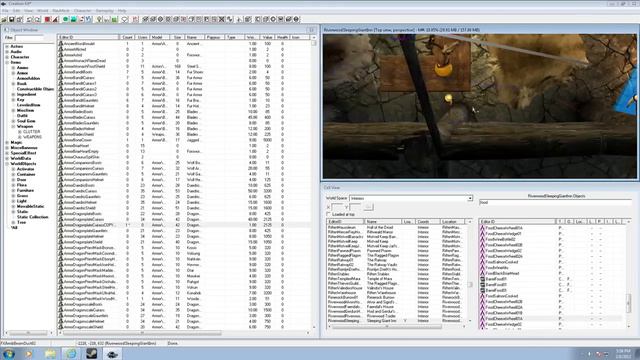
Task: Select the *All item in object tree
Action: coord(14,228)
